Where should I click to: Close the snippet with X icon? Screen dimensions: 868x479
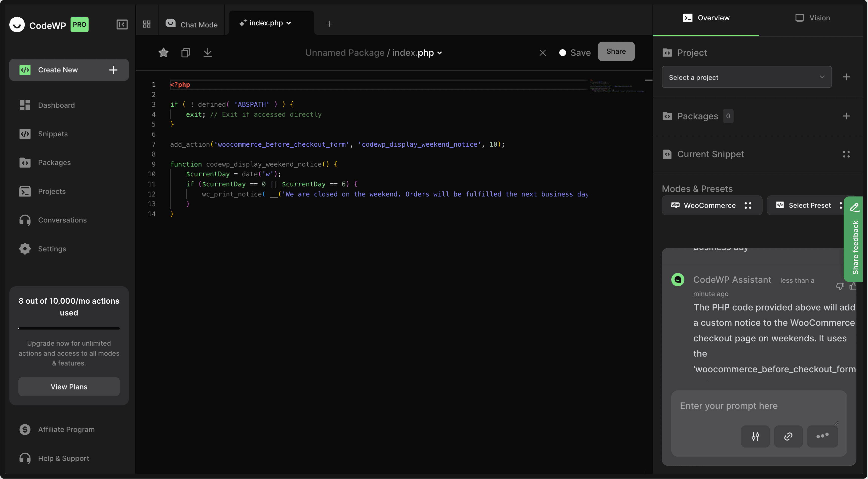(542, 53)
